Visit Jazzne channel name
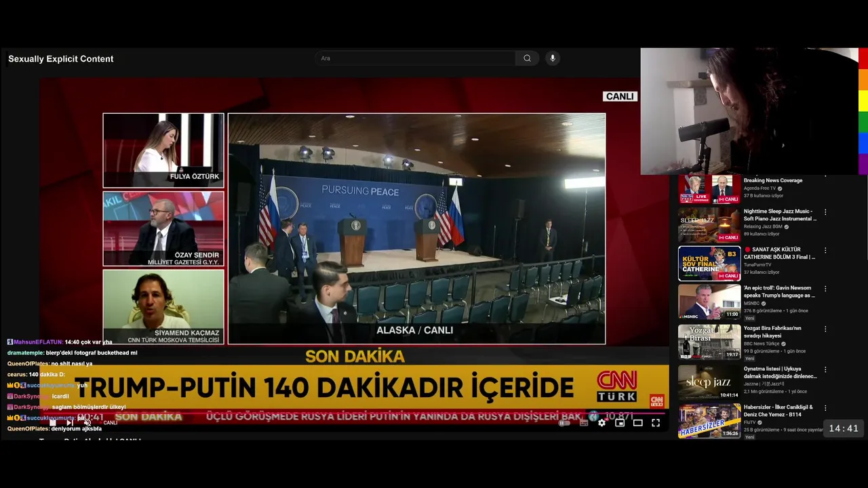Viewport: 868px width, 488px height. pyautogui.click(x=762, y=384)
